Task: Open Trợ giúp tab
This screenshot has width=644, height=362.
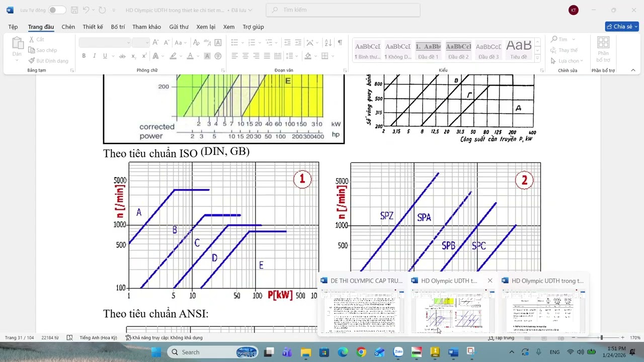Action: tap(253, 27)
